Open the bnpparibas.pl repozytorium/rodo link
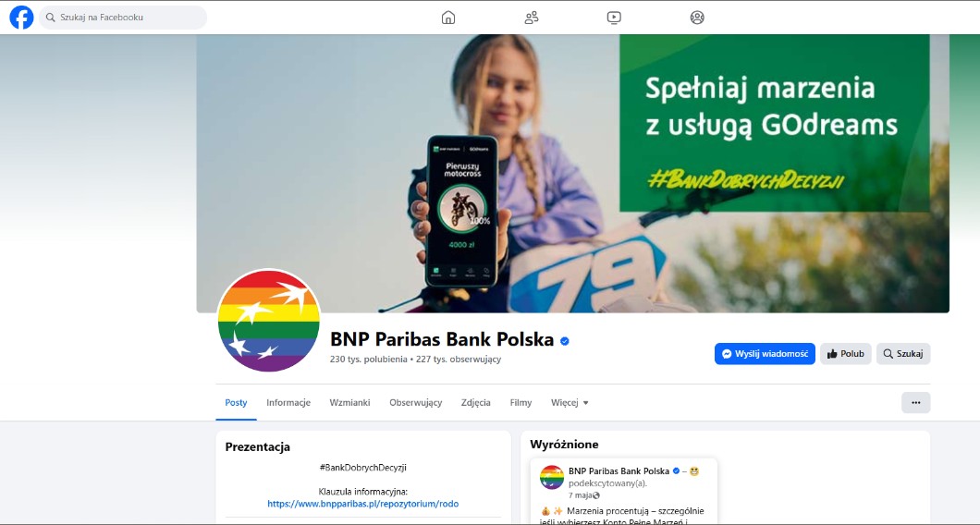The image size is (980, 525). pyautogui.click(x=363, y=503)
